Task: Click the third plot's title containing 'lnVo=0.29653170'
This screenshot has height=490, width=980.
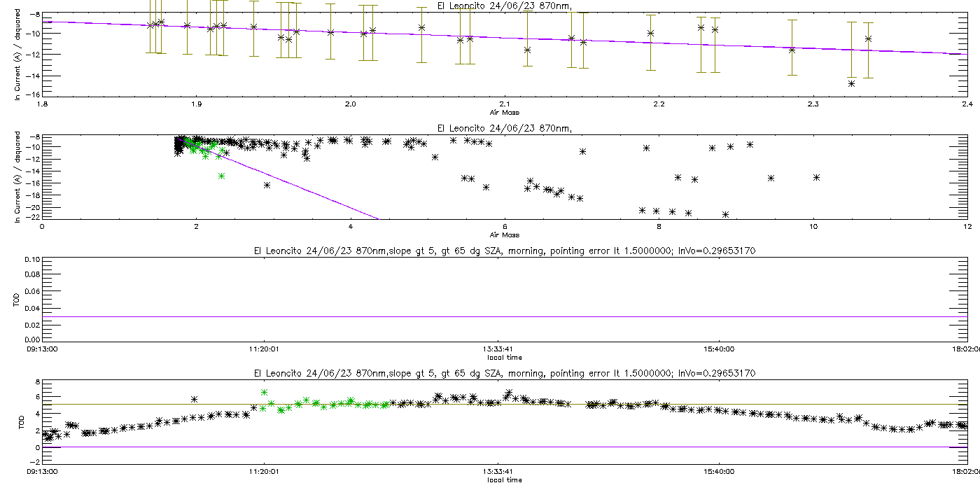Action: coord(504,251)
